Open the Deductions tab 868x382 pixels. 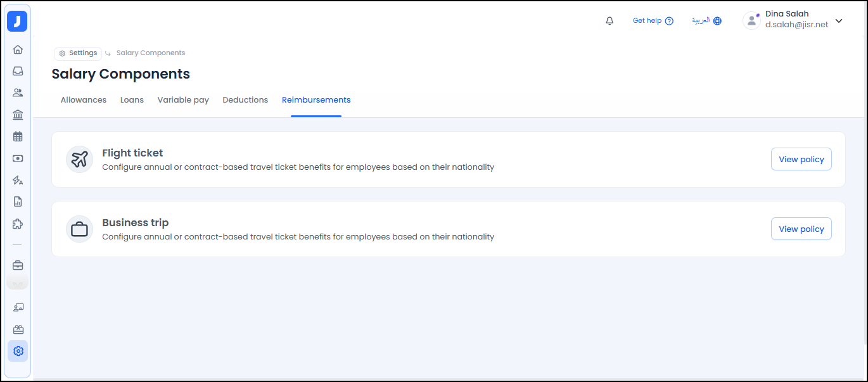coord(245,100)
